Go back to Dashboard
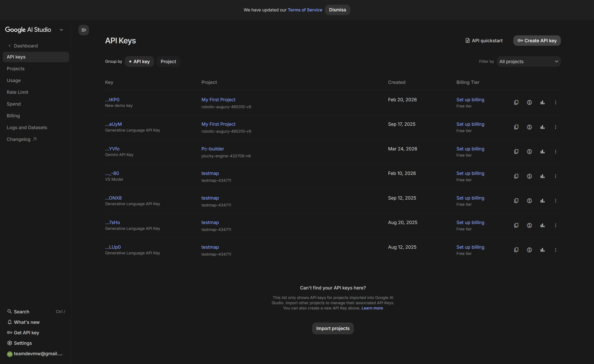This screenshot has height=364, width=594. click(23, 46)
